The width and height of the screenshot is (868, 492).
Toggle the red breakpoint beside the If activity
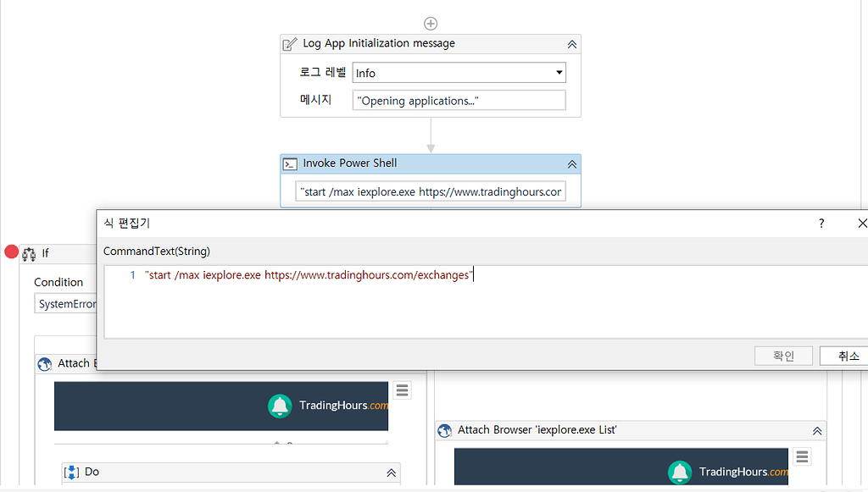coord(11,251)
